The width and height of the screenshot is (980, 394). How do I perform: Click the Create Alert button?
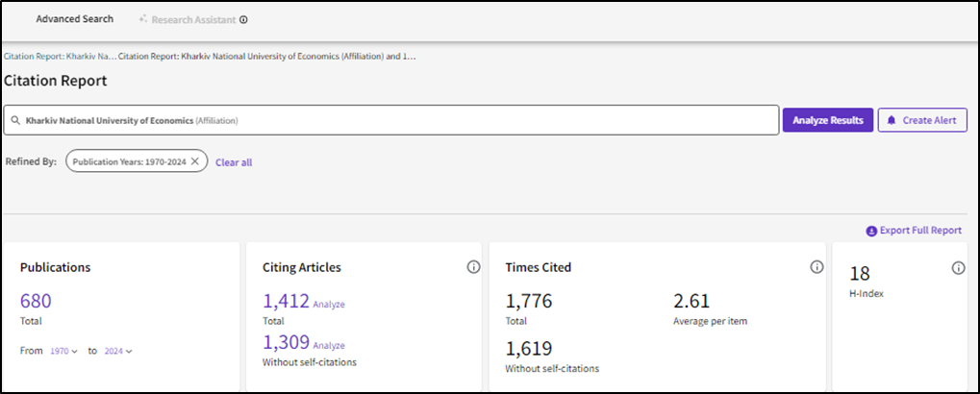click(921, 120)
